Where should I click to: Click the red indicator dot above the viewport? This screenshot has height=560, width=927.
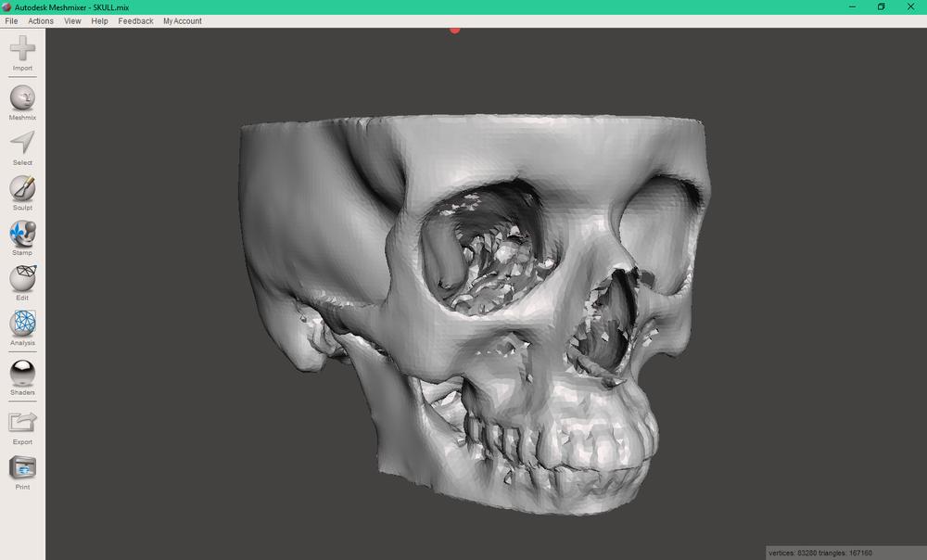453,29
